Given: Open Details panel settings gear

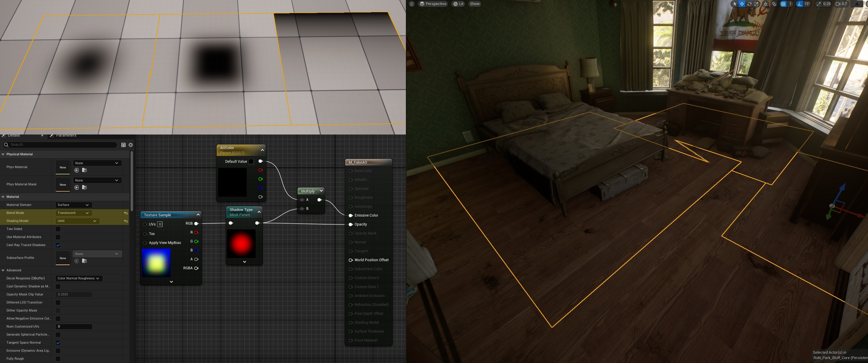Looking at the screenshot, I should (131, 145).
